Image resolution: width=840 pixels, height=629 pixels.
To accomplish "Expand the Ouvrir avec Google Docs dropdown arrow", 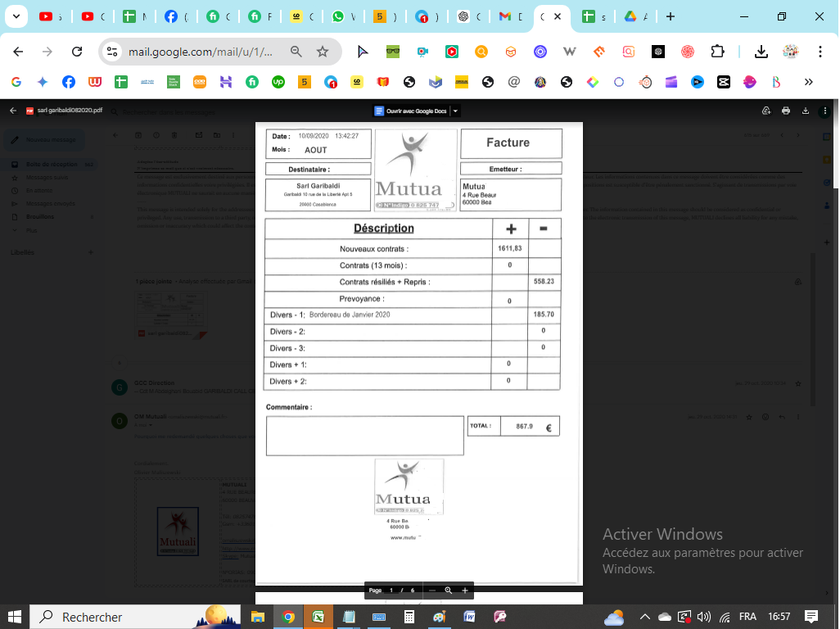I will pos(455,111).
